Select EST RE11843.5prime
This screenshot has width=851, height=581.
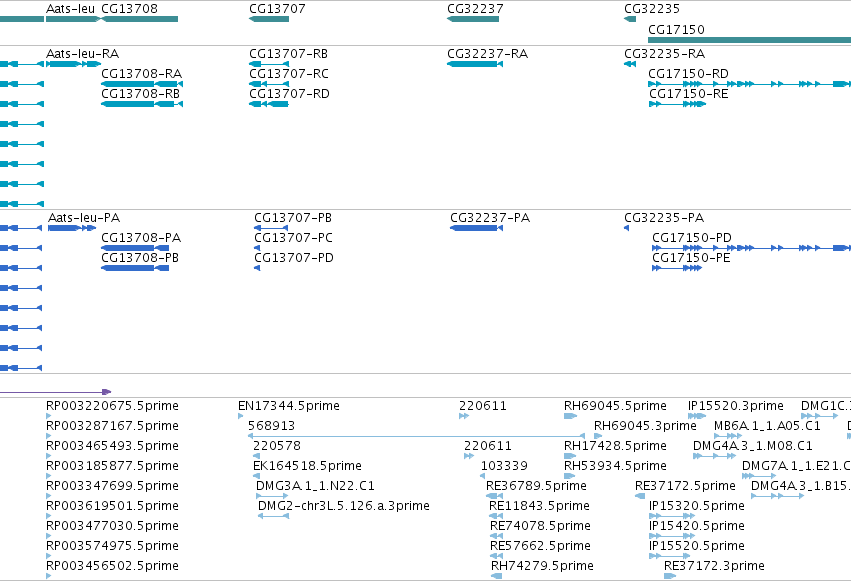click(496, 516)
